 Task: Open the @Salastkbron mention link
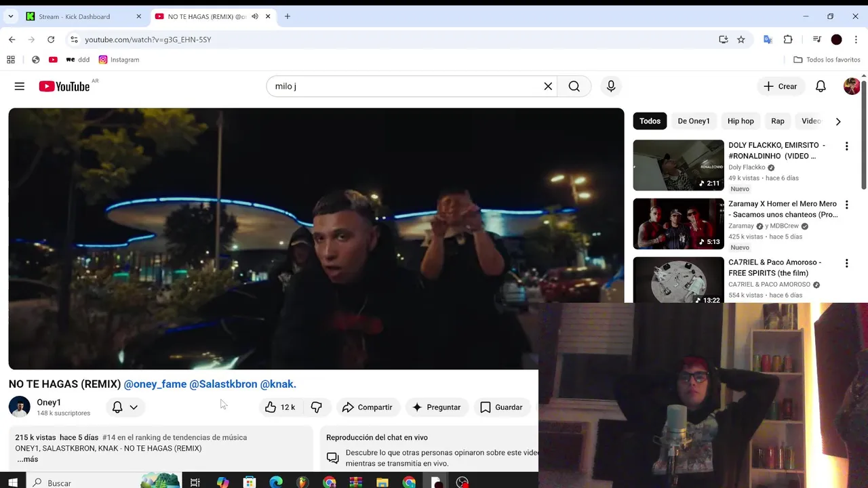(223, 384)
